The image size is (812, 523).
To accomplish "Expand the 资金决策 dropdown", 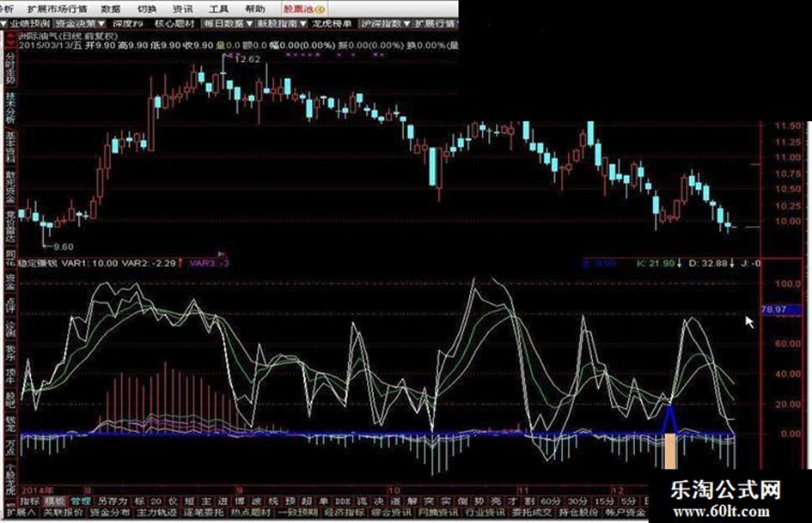I will click(80, 23).
